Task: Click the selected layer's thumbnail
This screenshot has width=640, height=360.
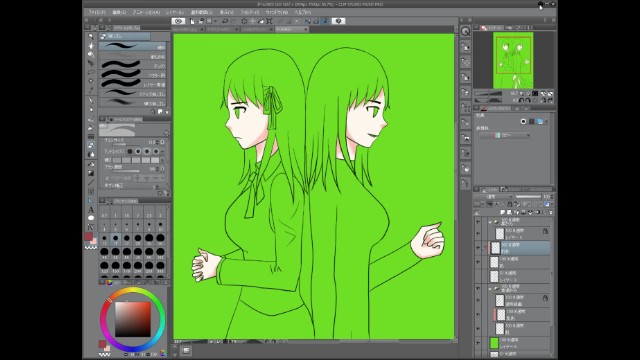Action: (x=496, y=248)
